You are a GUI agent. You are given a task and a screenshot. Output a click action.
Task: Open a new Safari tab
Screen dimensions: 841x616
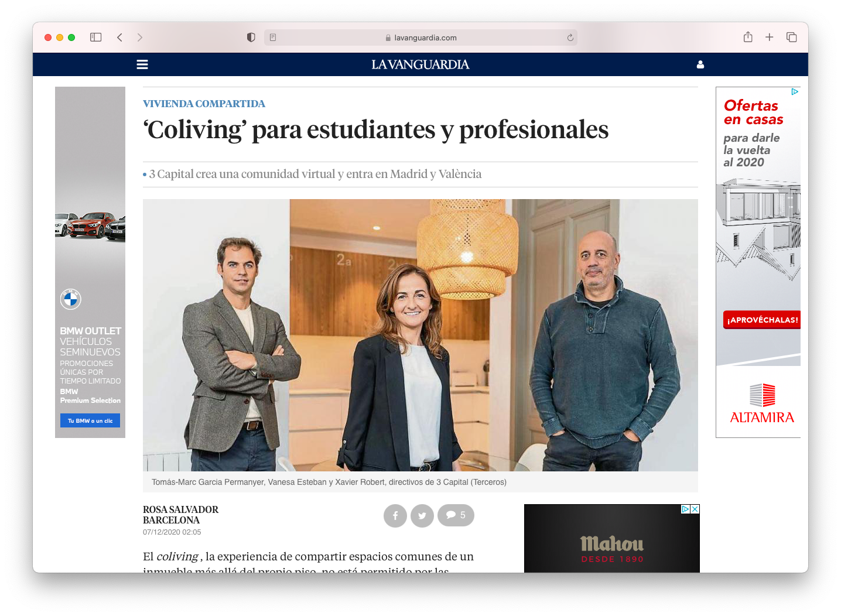[x=770, y=37]
